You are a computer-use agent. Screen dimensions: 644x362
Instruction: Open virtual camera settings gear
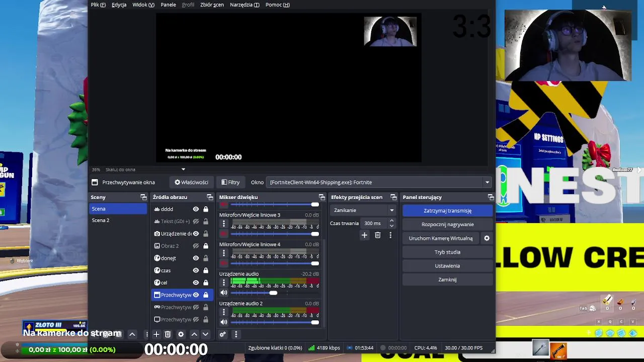click(487, 238)
